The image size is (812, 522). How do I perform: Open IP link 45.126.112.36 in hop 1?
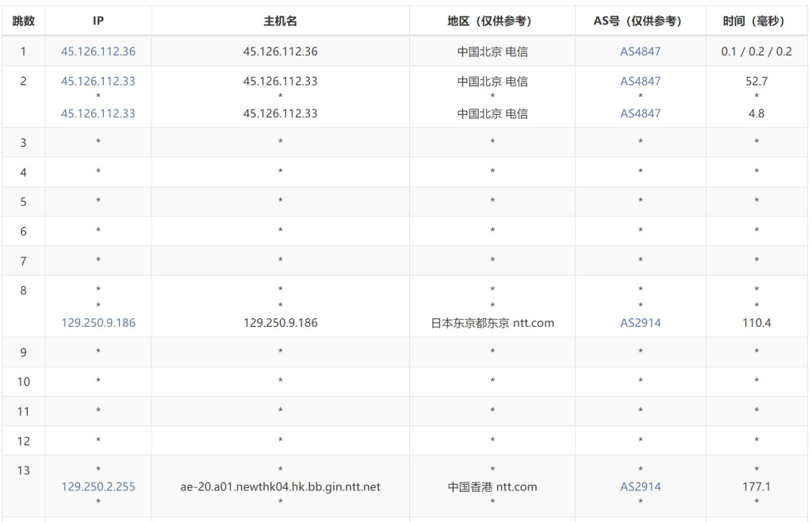click(x=98, y=52)
